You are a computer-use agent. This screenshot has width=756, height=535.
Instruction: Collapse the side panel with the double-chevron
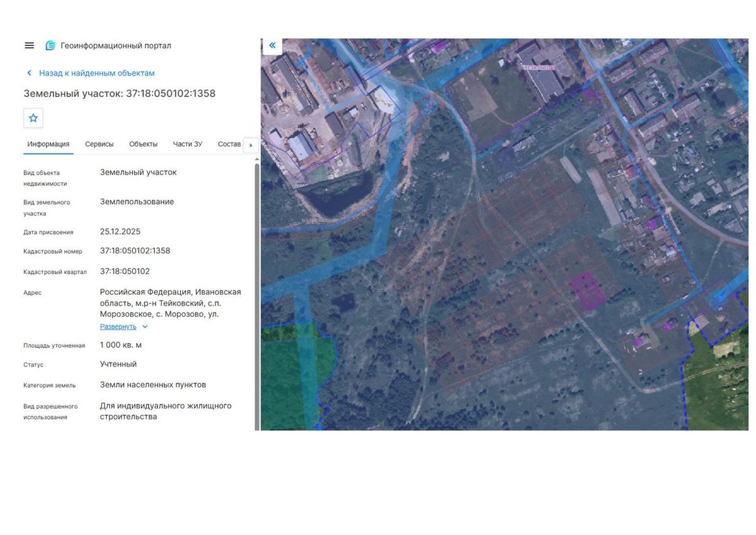pos(272,45)
